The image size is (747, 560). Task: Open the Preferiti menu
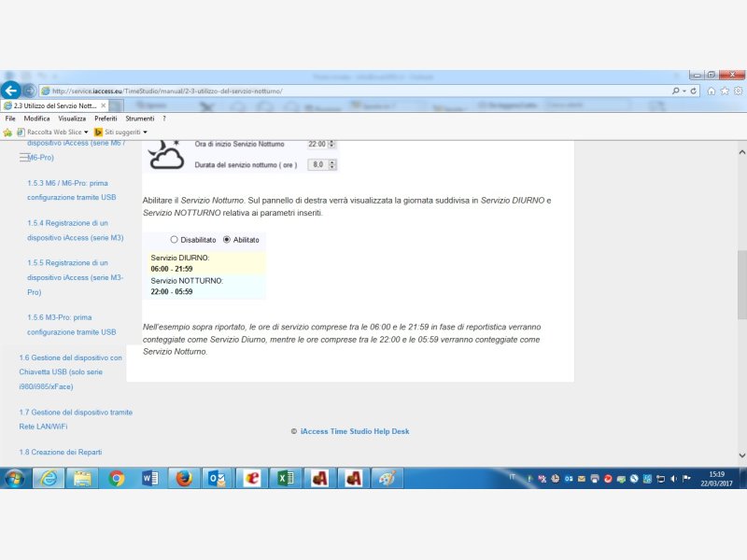pyautogui.click(x=106, y=119)
